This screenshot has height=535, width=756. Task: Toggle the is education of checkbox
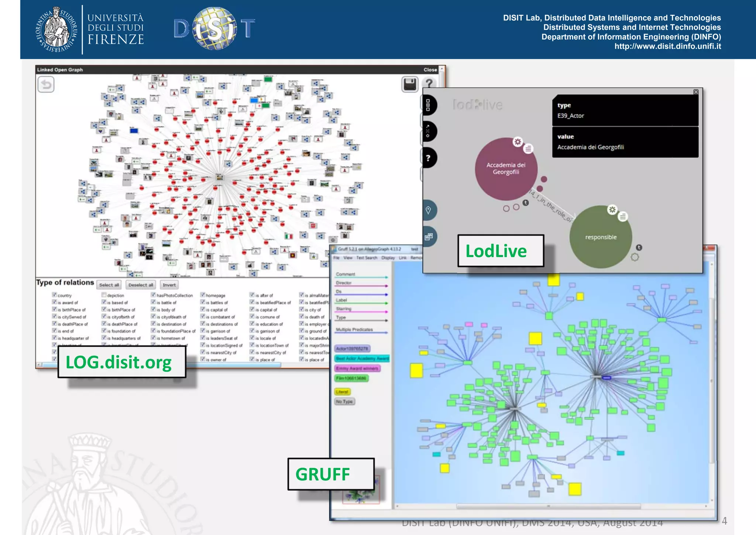click(x=252, y=323)
